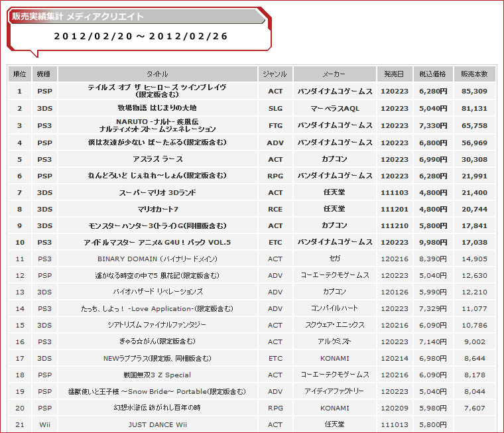
Task: Select the 発売日 column header
Action: coord(395,74)
